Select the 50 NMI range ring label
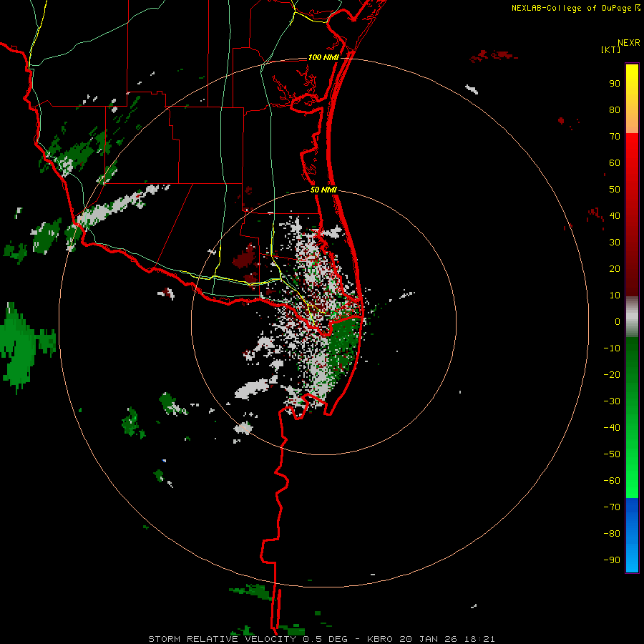This screenshot has width=644, height=644. click(x=323, y=190)
